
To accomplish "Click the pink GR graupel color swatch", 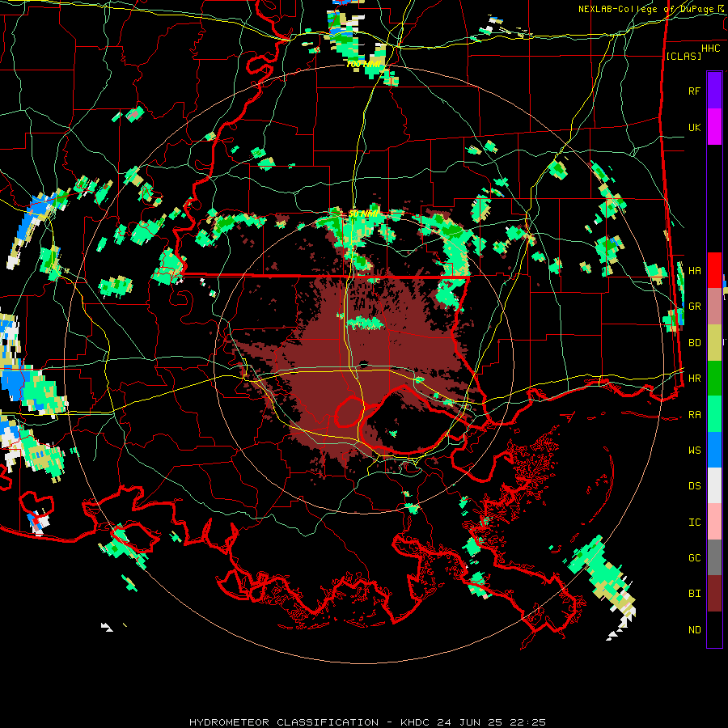I will (714, 307).
